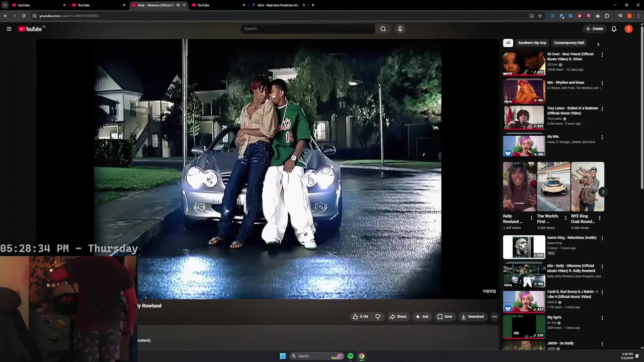The width and height of the screenshot is (644, 362).
Task: Open Mix - Nelly Dilemma playlist
Action: click(x=524, y=275)
